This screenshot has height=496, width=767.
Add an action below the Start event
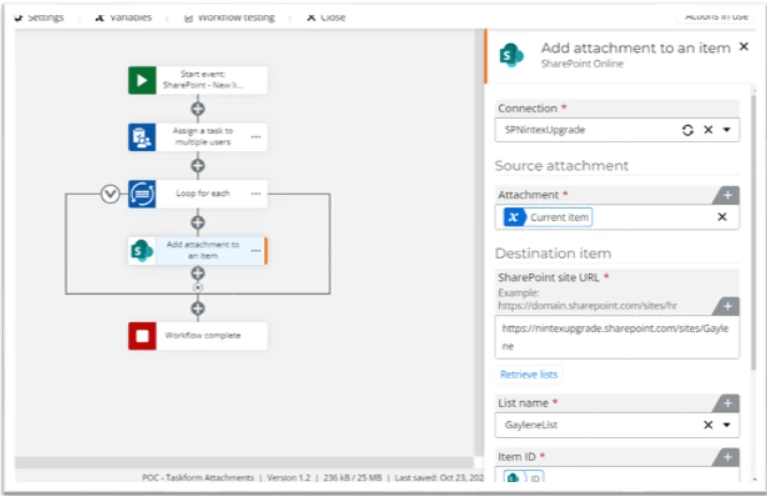198,109
